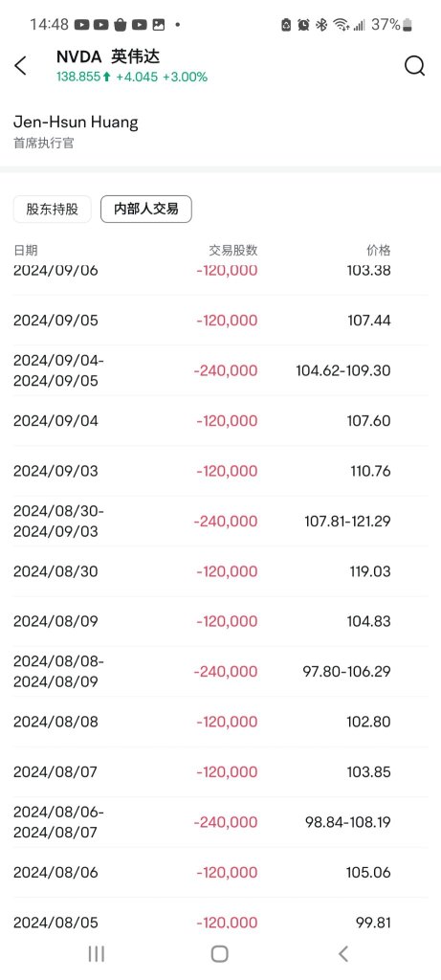Tap the battery icon in status bar

coord(408,25)
